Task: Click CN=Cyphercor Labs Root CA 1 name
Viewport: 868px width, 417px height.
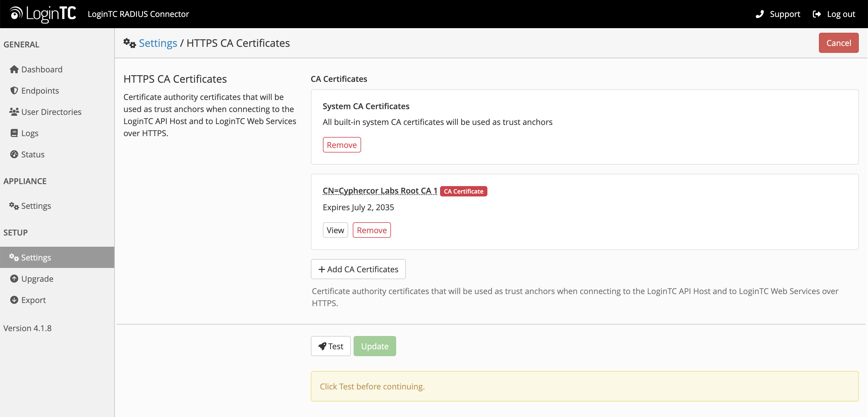Action: pyautogui.click(x=380, y=191)
